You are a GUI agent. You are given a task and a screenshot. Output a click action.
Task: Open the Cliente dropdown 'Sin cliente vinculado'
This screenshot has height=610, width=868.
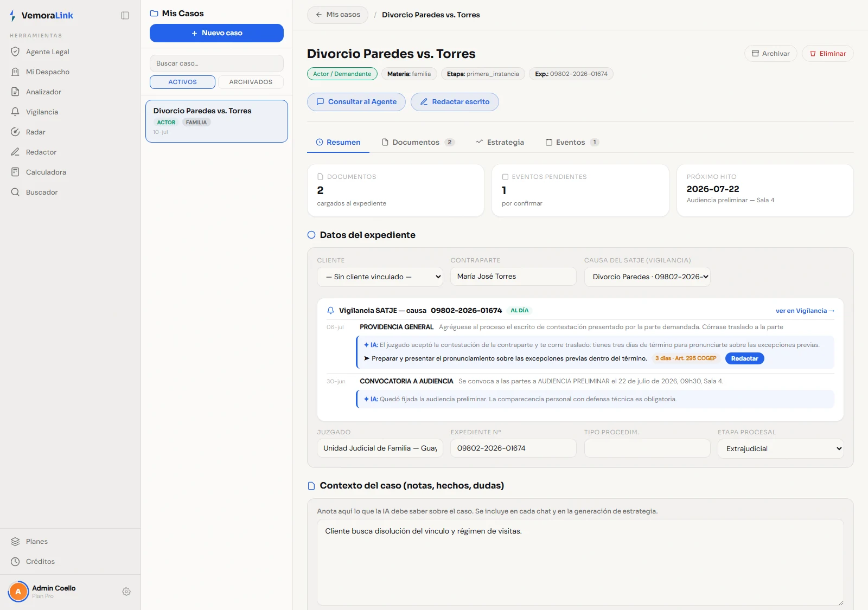(380, 277)
